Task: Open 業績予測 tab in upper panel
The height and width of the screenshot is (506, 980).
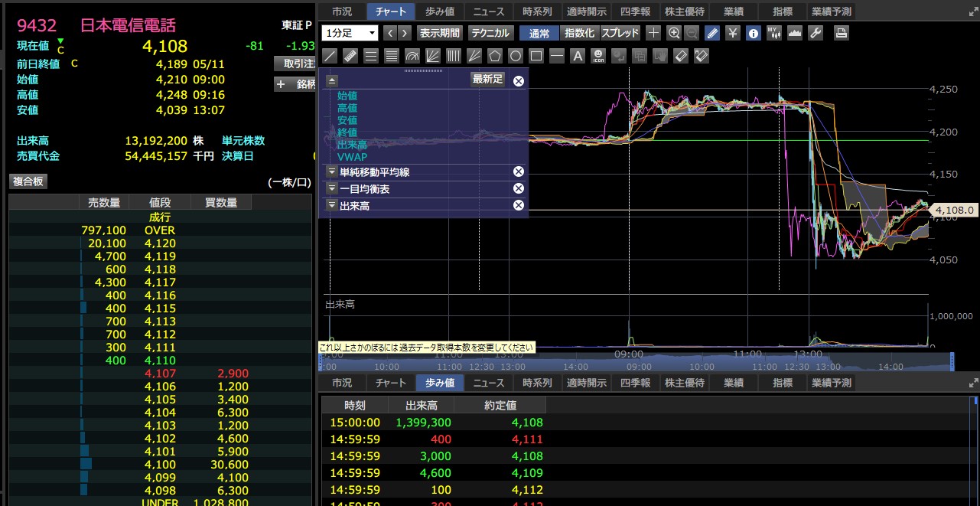Action: click(832, 11)
